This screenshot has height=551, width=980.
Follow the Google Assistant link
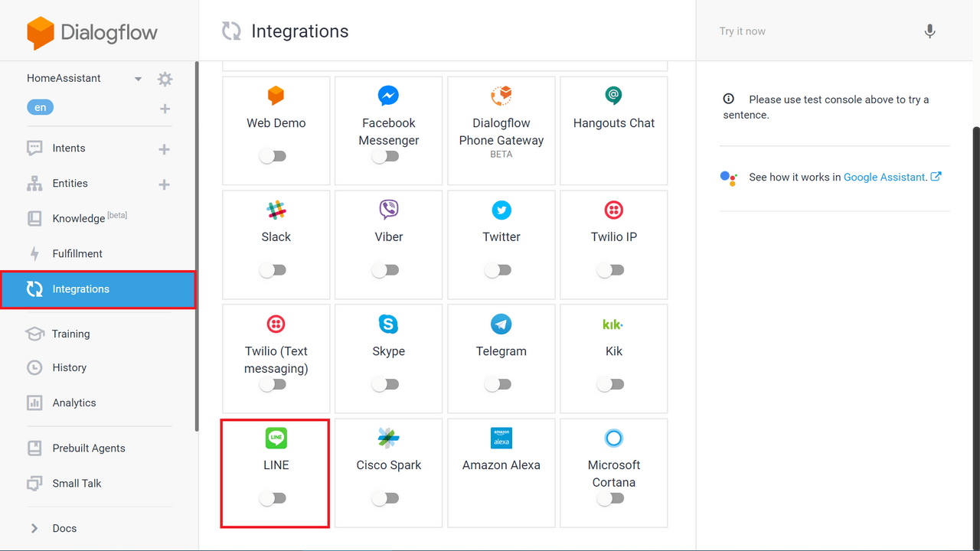[892, 177]
